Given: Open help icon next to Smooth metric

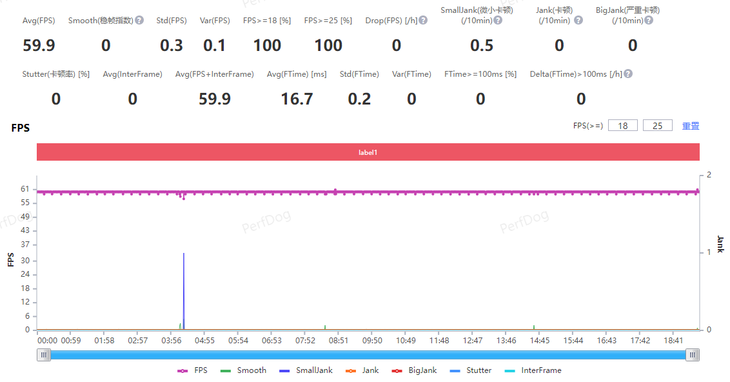Looking at the screenshot, I should 139,20.
